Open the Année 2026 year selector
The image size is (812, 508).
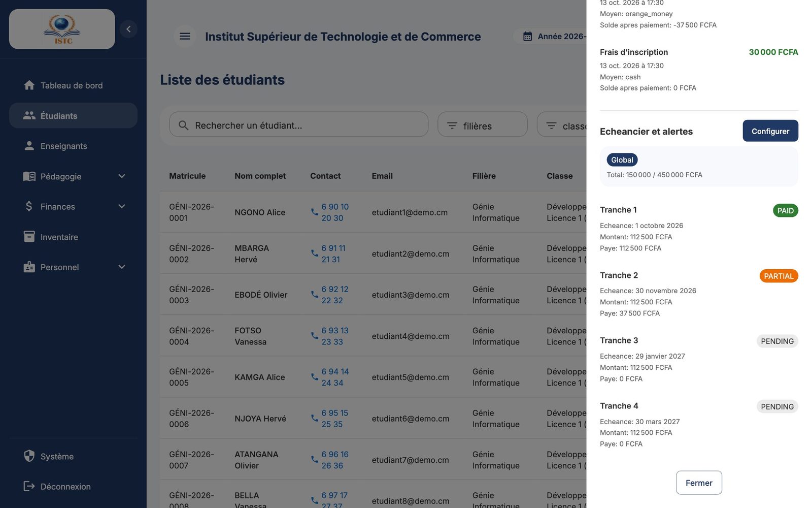click(x=550, y=37)
